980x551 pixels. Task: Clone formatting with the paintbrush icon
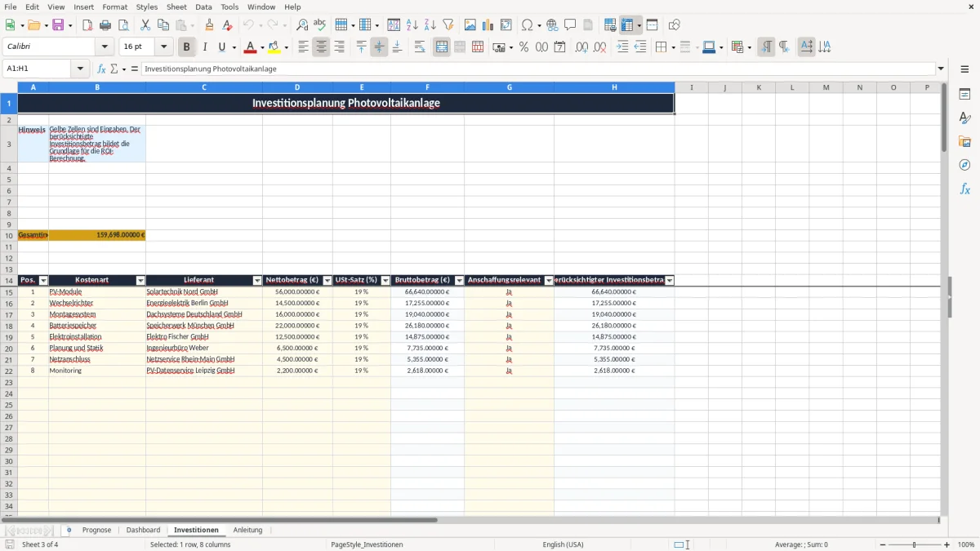209,25
